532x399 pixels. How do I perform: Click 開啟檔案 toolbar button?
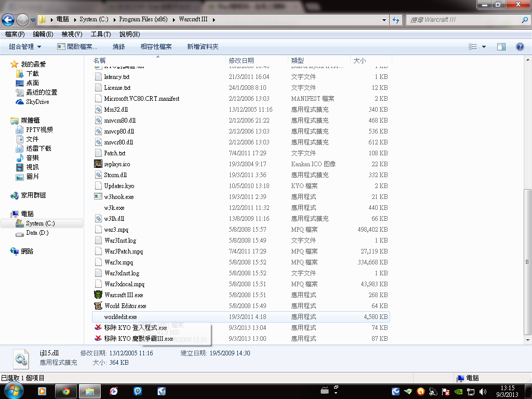pyautogui.click(x=77, y=47)
